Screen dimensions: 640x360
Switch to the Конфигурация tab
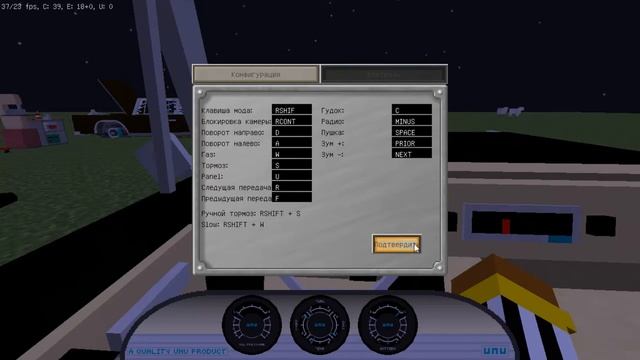pyautogui.click(x=256, y=74)
